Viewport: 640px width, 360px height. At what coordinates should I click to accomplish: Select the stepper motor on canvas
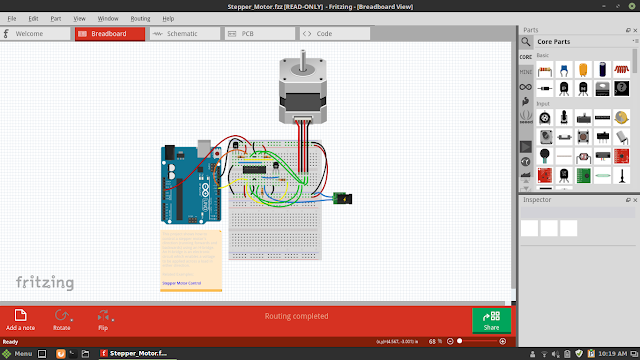pos(302,87)
